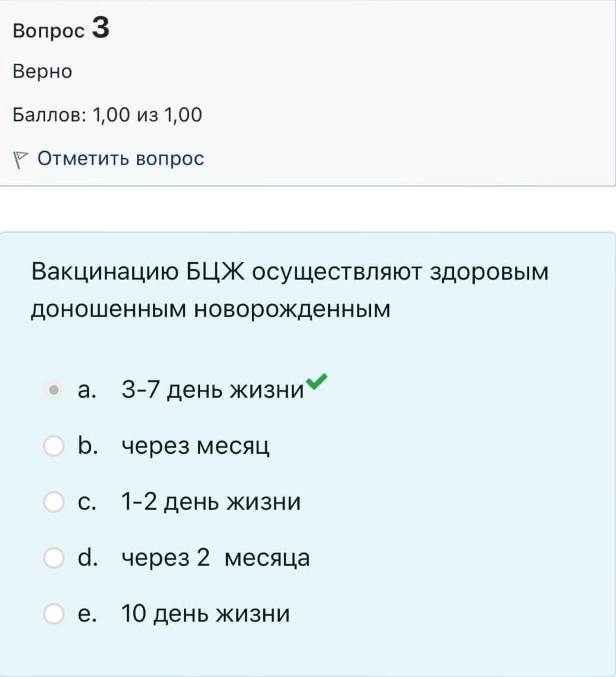Click the Верно status label

pyautogui.click(x=42, y=72)
